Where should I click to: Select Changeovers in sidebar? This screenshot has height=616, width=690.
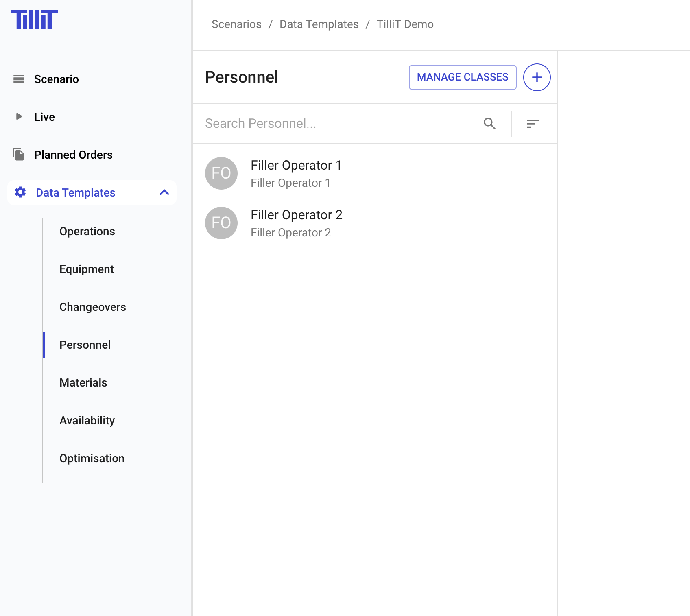pos(93,307)
